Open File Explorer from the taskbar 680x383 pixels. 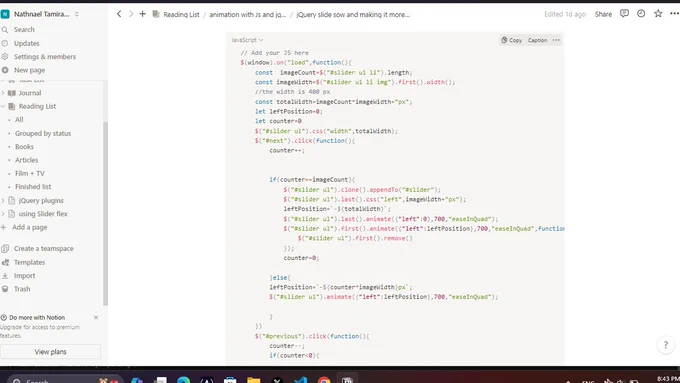tap(253, 380)
